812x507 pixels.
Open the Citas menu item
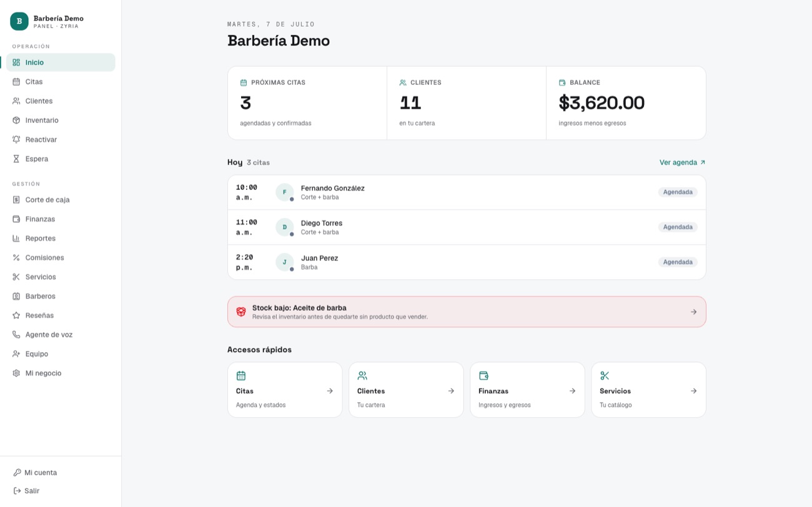click(61, 82)
